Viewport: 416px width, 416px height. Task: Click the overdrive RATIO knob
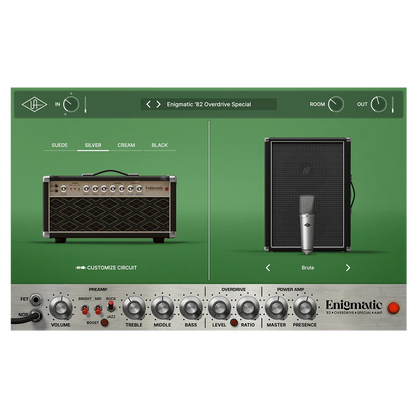[x=248, y=307]
